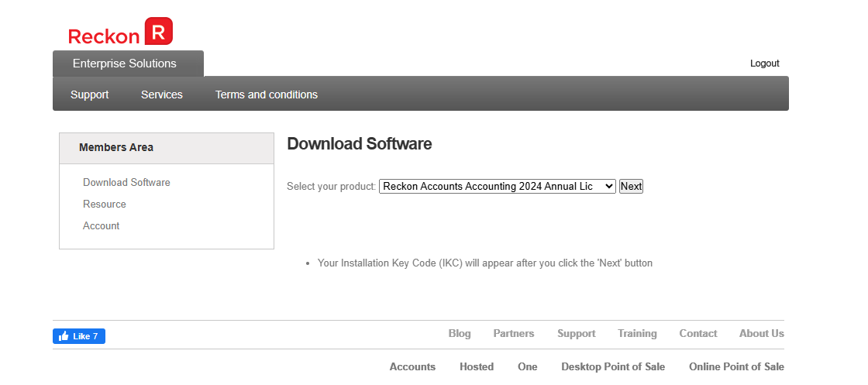Select the Enterprise Solutions tab

tap(128, 64)
